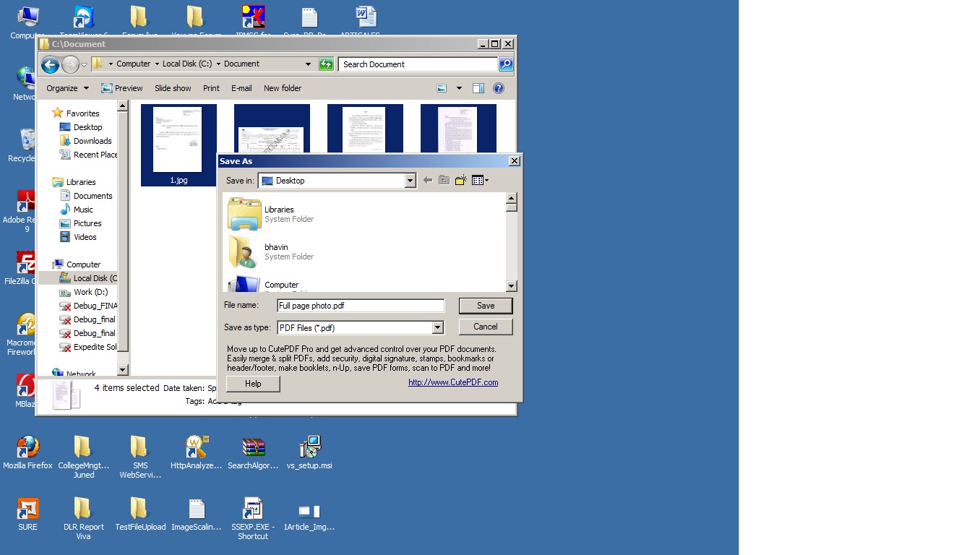980x555 pixels.
Task: Open the View Menu in Save As toolbar
Action: 480,181
